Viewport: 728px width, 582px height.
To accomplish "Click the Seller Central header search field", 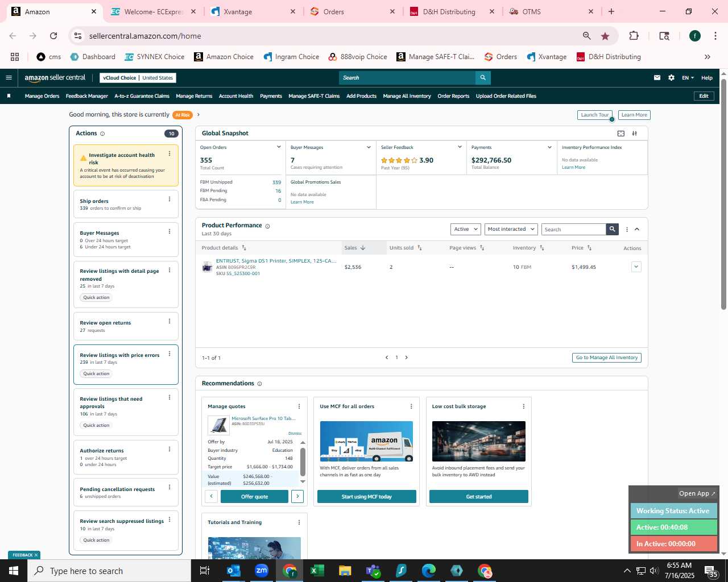I will point(407,78).
